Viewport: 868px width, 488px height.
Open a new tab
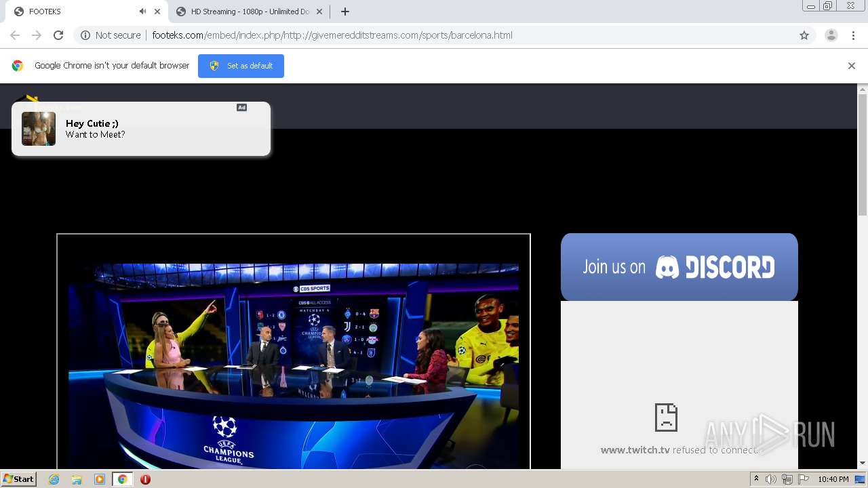coord(345,12)
